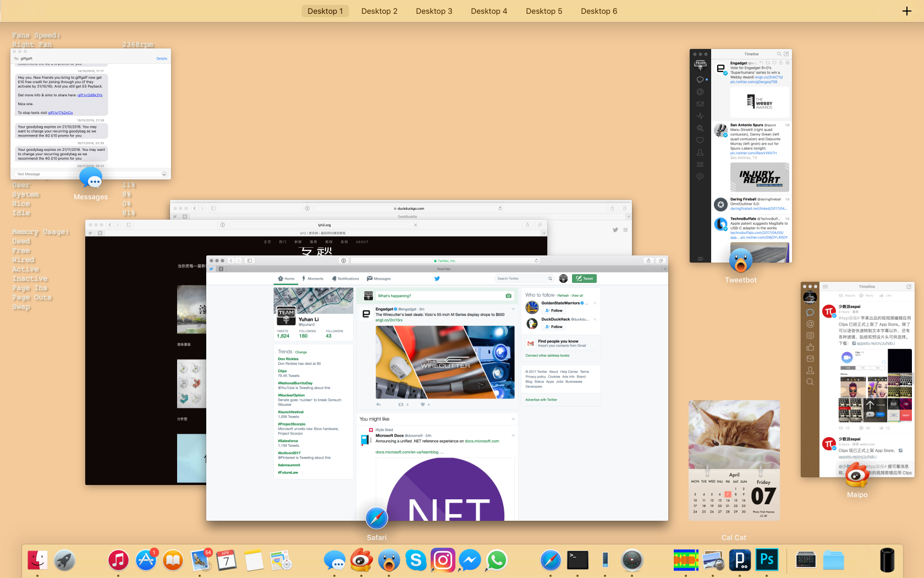924x578 pixels.
Task: Open the Search magnifier in Tweetbot sidebar
Action: [700, 128]
